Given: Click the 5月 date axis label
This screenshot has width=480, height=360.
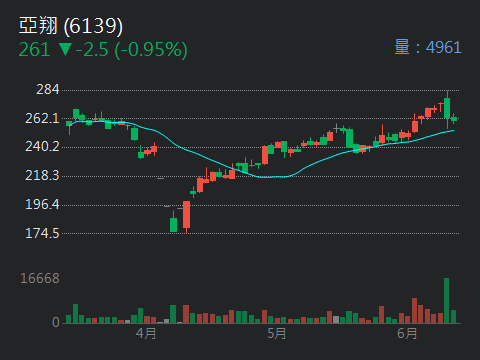Looking at the screenshot, I should [x=277, y=333].
